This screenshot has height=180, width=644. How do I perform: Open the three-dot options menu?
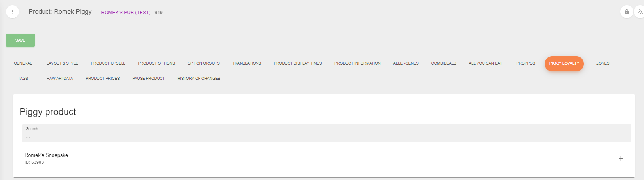[x=12, y=12]
